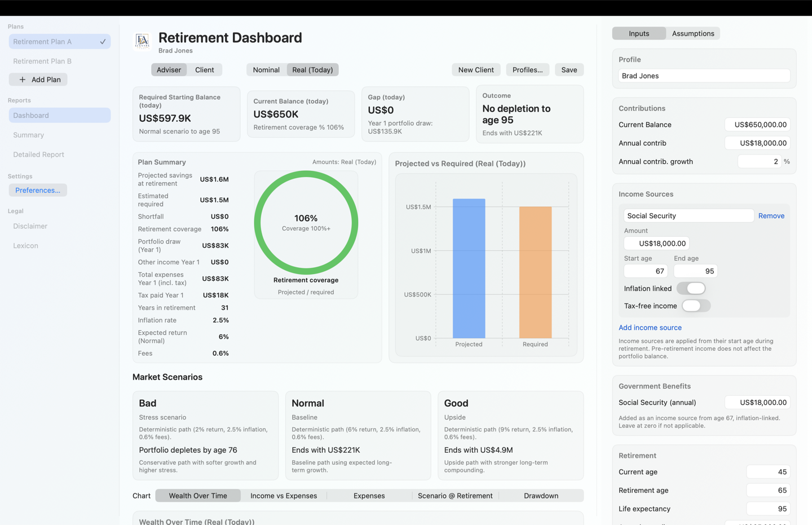Image resolution: width=812 pixels, height=525 pixels.
Task: Switch to the Adviser view
Action: pyautogui.click(x=169, y=70)
